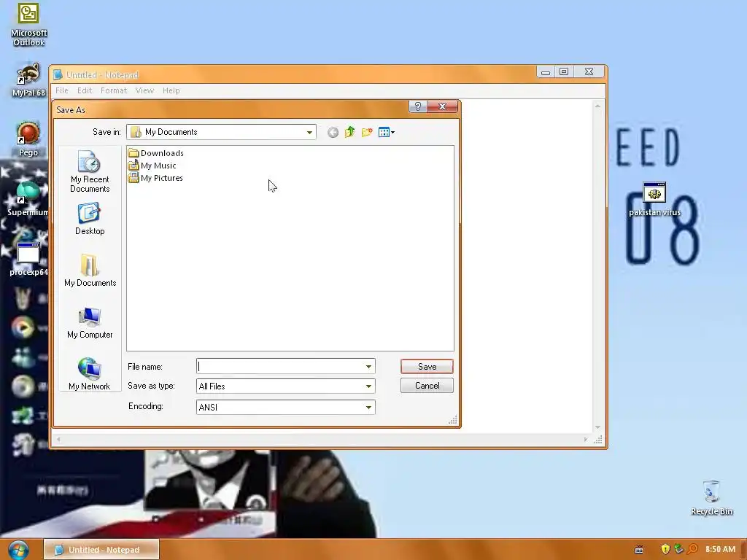747x560 pixels.
Task: Click the security shield tray icon
Action: click(665, 549)
